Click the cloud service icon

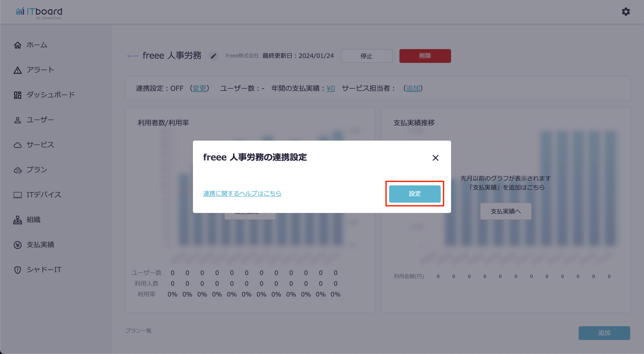coord(17,145)
